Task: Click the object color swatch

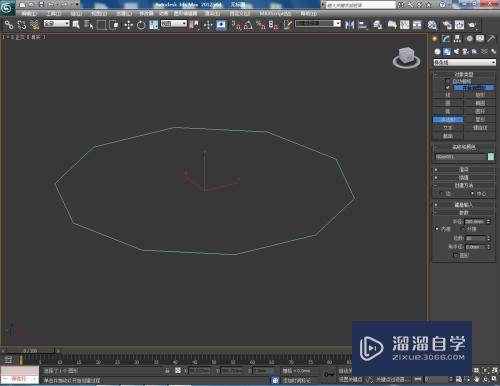Action: 491,157
